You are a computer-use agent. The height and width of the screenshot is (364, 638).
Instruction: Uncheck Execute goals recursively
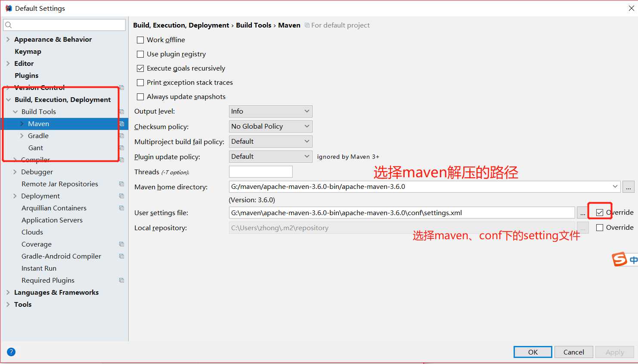click(140, 68)
